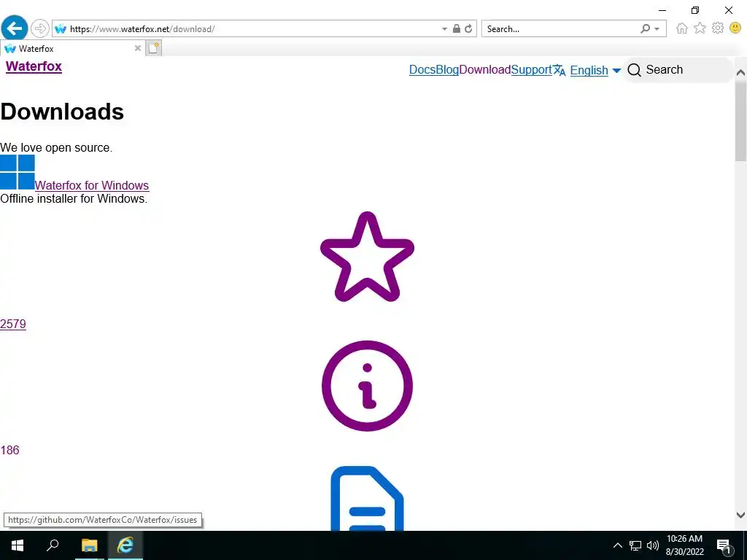The image size is (747, 560).
Task: Open the Support navigation link
Action: 532,69
